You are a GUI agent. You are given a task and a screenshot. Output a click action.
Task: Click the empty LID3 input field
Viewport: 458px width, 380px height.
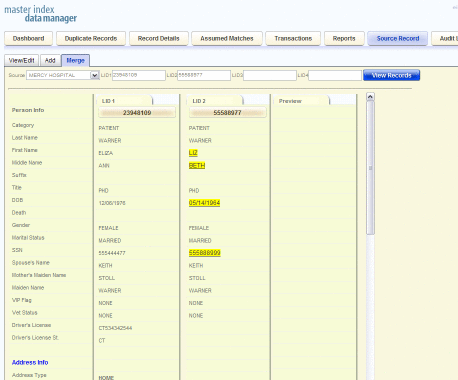point(270,75)
